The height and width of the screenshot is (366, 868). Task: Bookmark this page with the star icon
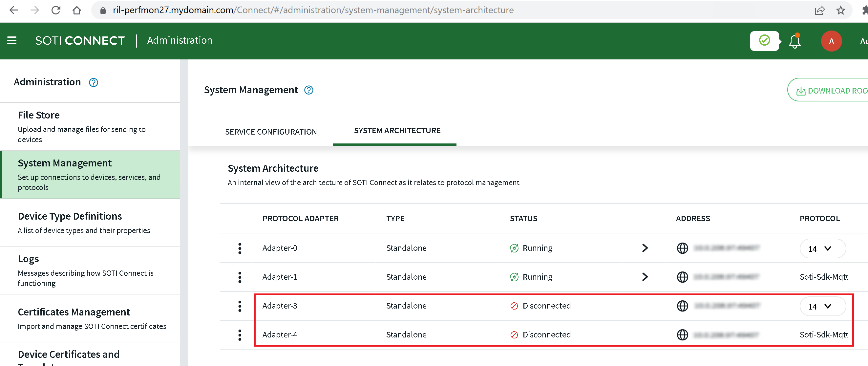(841, 11)
